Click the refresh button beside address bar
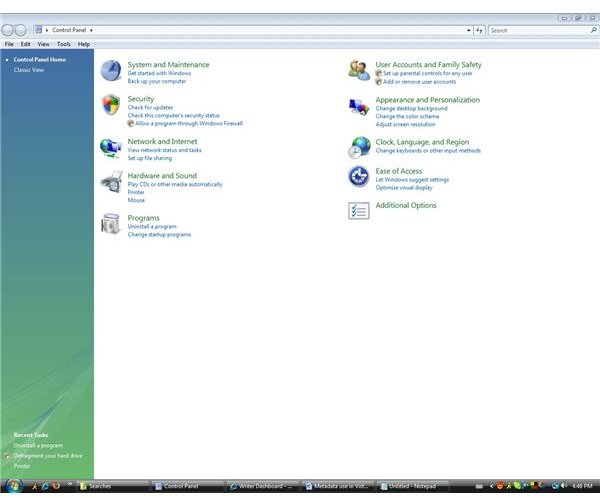This screenshot has width=600, height=498. pos(479,30)
